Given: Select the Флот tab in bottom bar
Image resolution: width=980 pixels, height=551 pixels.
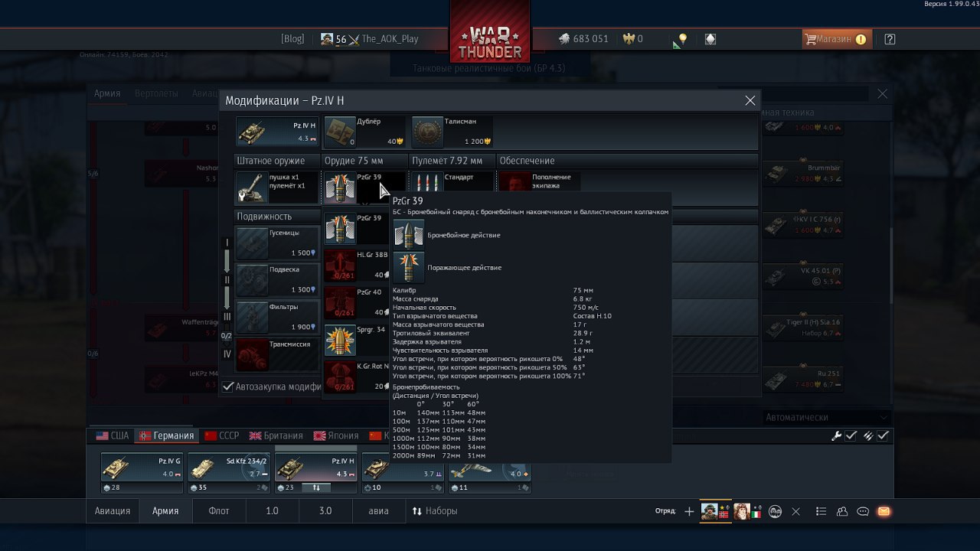Looking at the screenshot, I should tap(219, 510).
